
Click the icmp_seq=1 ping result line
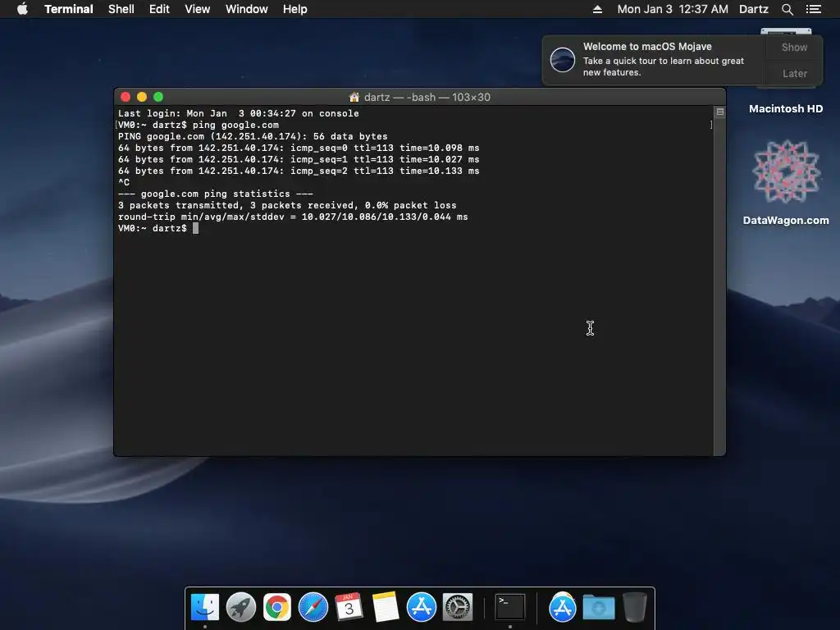click(x=299, y=160)
